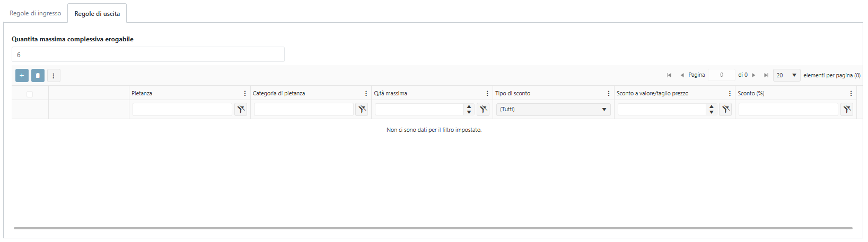
Task: Open the elements per page dropdown
Action: click(786, 75)
